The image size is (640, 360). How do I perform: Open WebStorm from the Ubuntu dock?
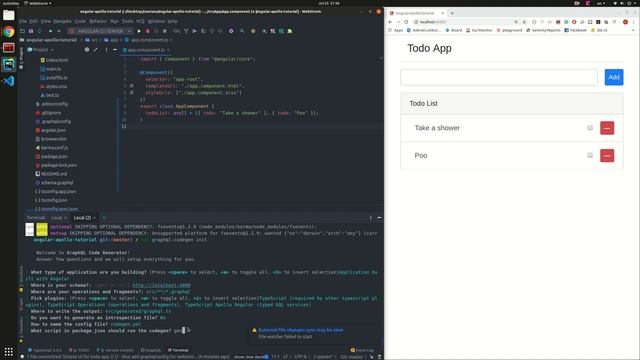(x=9, y=64)
